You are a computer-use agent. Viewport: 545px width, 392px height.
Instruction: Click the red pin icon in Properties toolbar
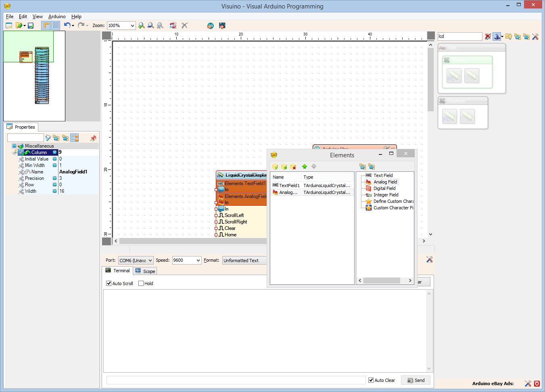pos(94,138)
